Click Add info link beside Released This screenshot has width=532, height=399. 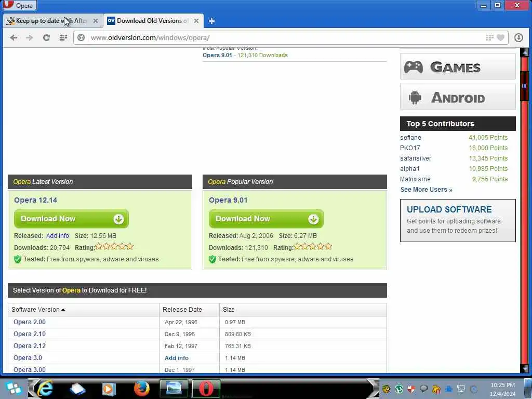click(x=57, y=236)
